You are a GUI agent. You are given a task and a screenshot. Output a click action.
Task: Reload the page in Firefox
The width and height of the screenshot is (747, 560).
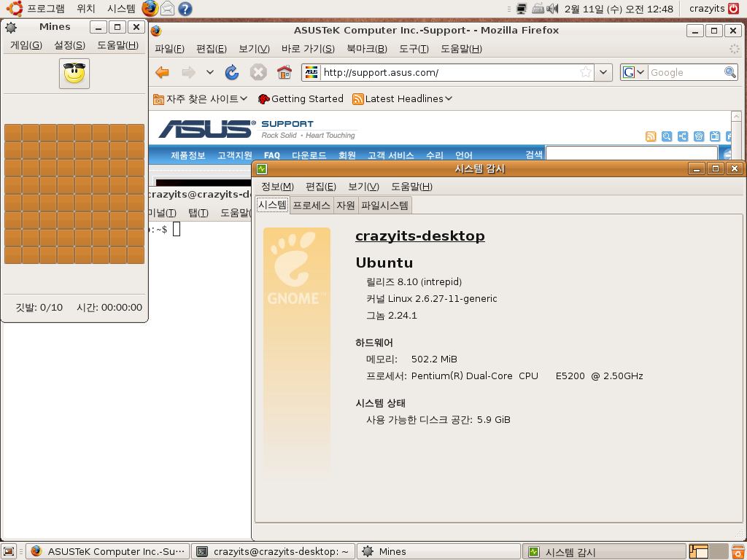click(232, 72)
